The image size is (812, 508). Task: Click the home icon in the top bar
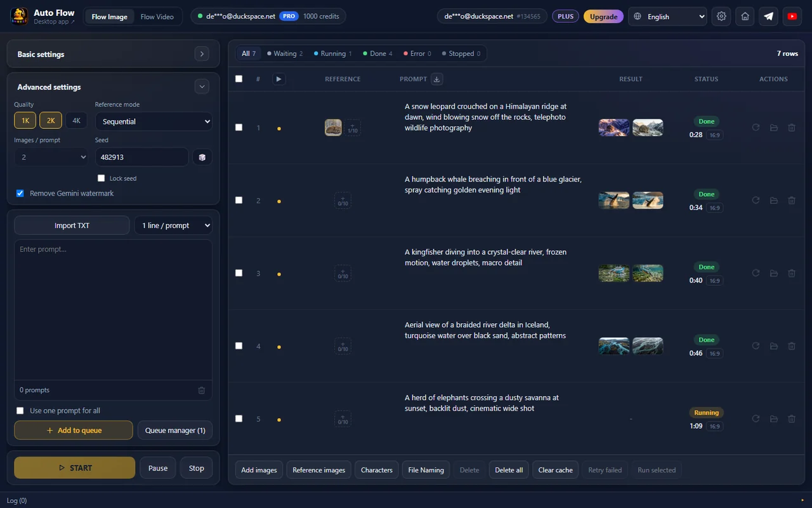coord(745,17)
